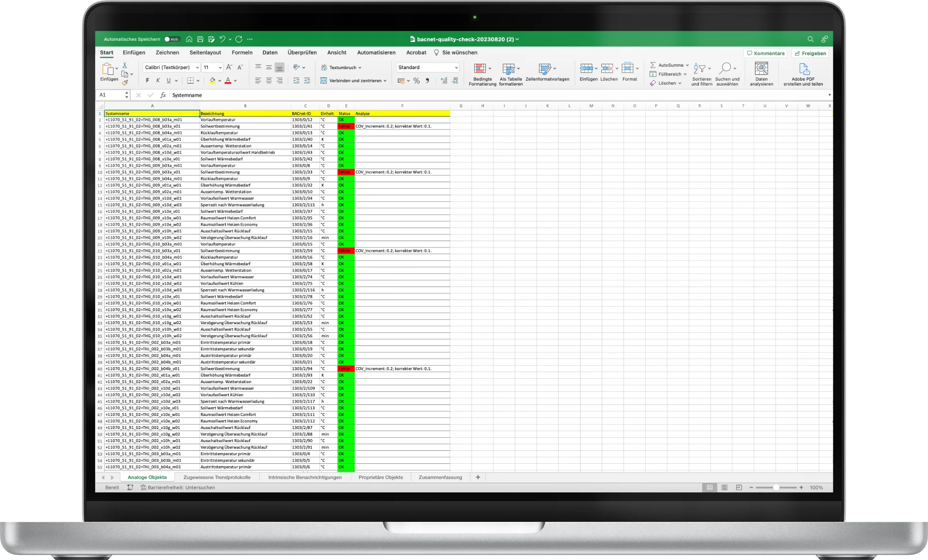Switch to Zugewiesene Trendprotokolle sheet
The width and height of the screenshot is (928, 560).
point(217,477)
